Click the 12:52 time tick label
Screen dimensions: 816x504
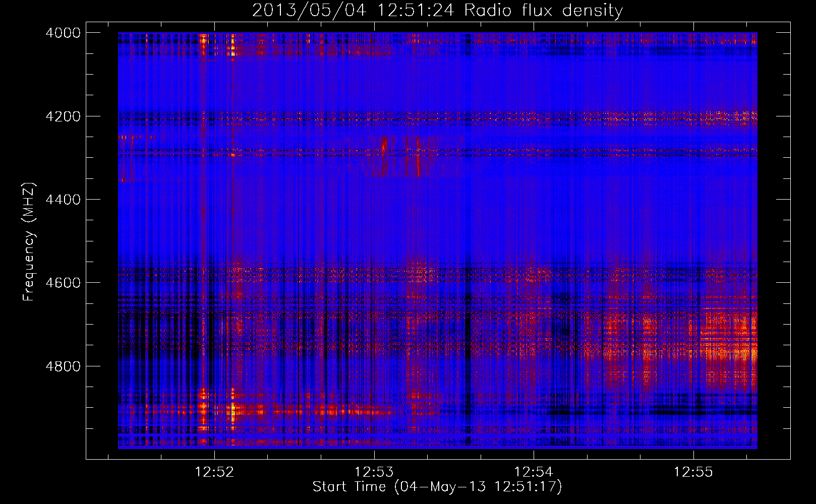[215, 472]
